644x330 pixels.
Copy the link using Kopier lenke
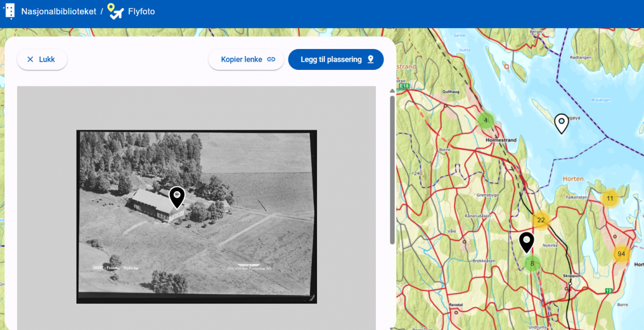[246, 59]
